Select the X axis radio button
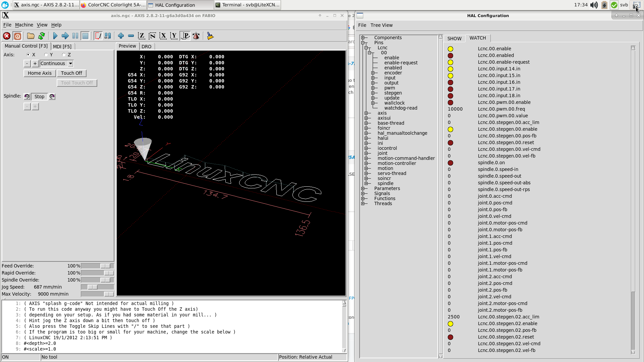Screen dimensions: 644x362 click(x=28, y=55)
